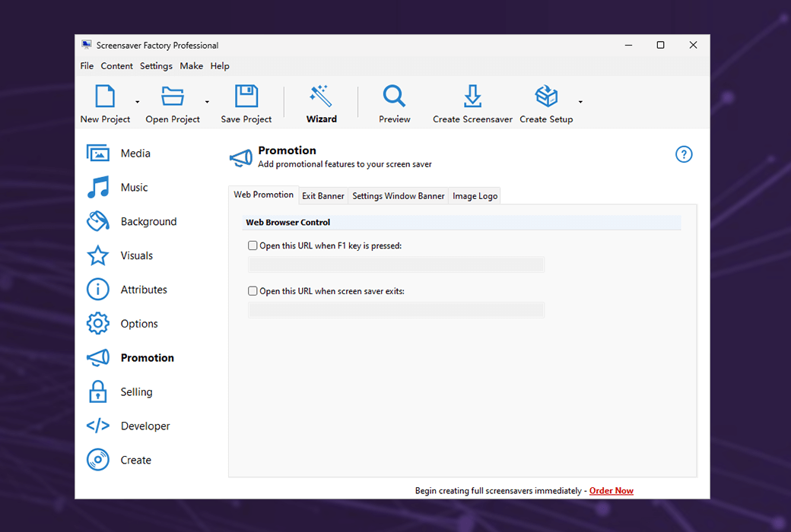Click the screen saver exit URL field
The image size is (791, 532).
[396, 310]
